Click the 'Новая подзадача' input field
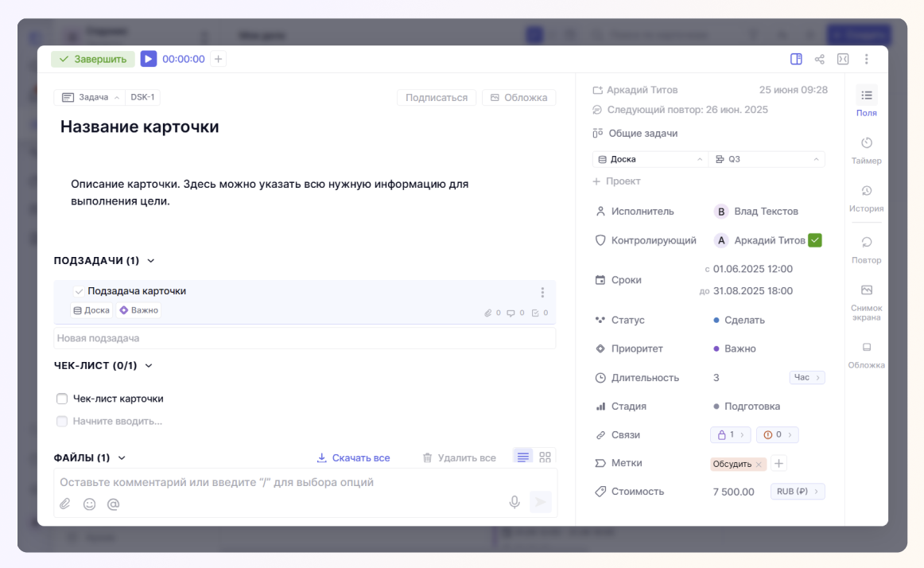This screenshot has width=924, height=568. pyautogui.click(x=305, y=338)
